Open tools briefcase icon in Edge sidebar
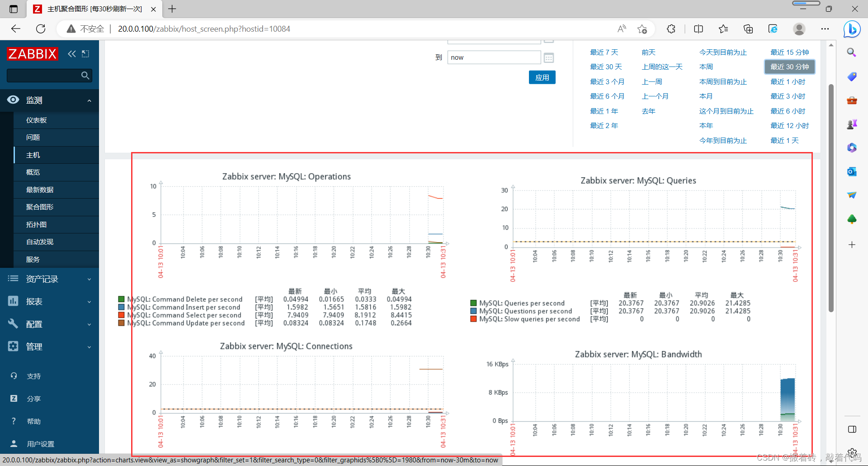 coord(852,100)
